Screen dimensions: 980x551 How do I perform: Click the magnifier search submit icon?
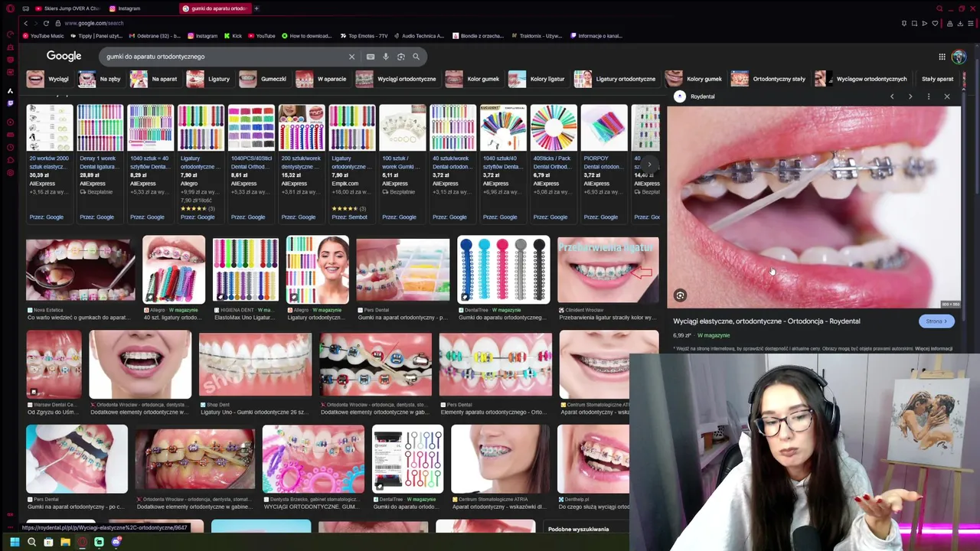coord(416,57)
